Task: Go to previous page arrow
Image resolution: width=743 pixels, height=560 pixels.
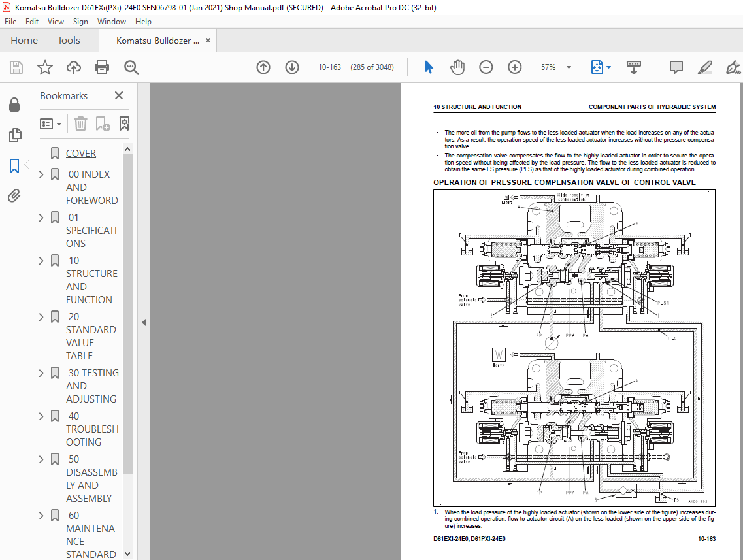Action: click(263, 67)
